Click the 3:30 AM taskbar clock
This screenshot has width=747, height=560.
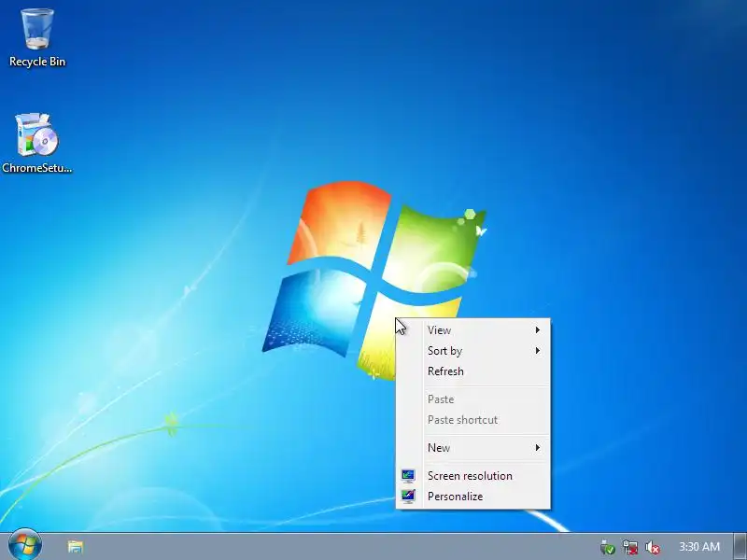pyautogui.click(x=698, y=546)
